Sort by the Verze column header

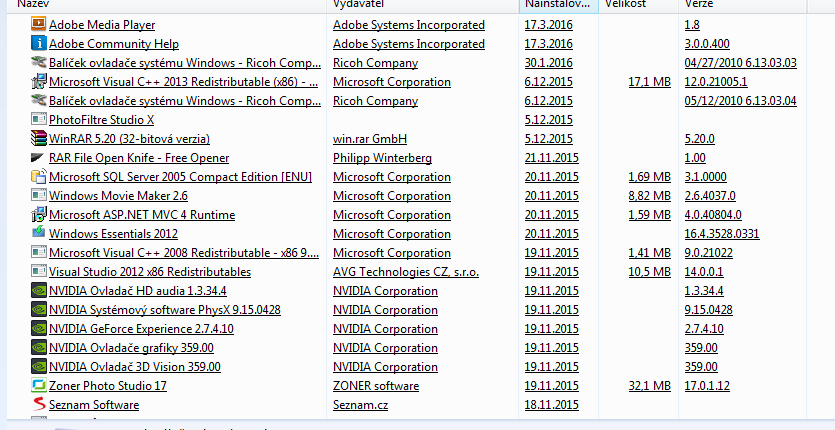click(743, 5)
